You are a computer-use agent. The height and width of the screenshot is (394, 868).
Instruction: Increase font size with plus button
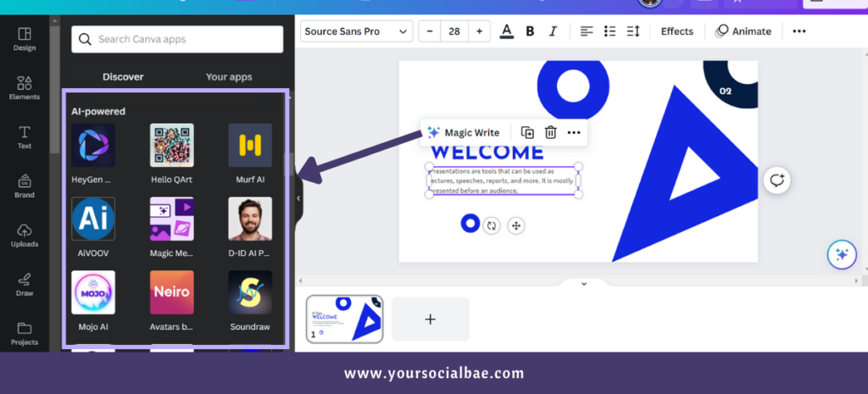(x=480, y=31)
